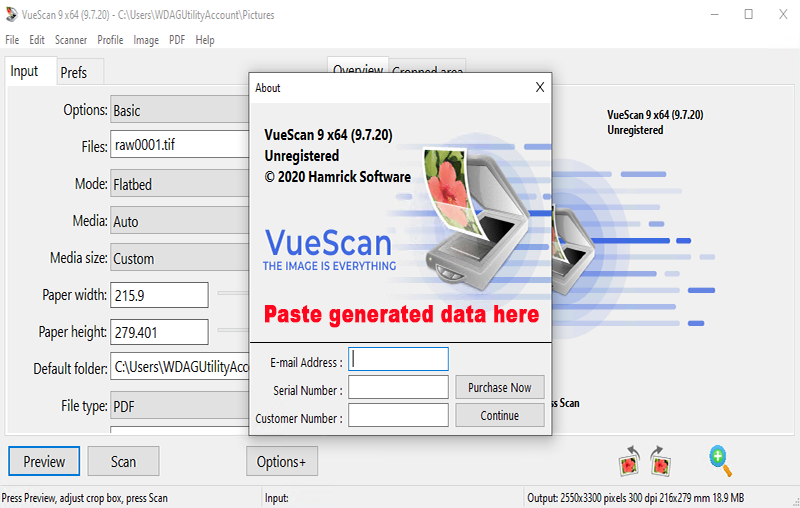Viewport: 800px width, 508px height.
Task: Click the status text 'Press Preview, adjust crop box'
Action: click(x=85, y=498)
